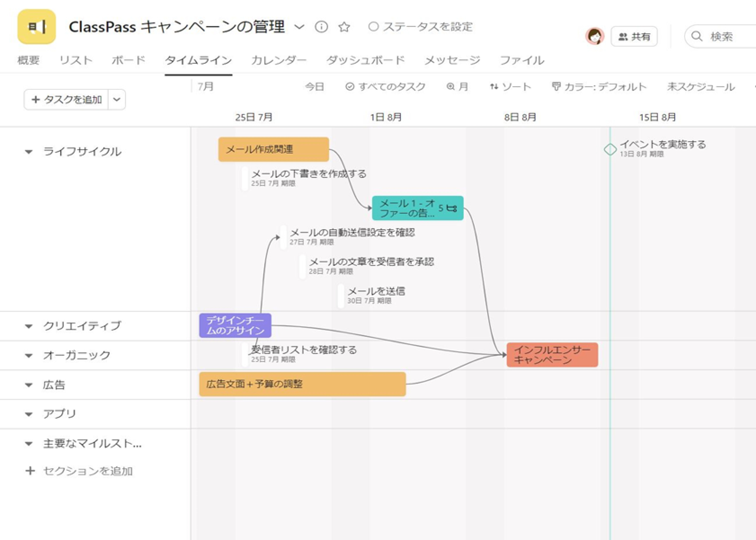Click セクションを追加 link
Screen dimensions: 756x540
point(79,471)
